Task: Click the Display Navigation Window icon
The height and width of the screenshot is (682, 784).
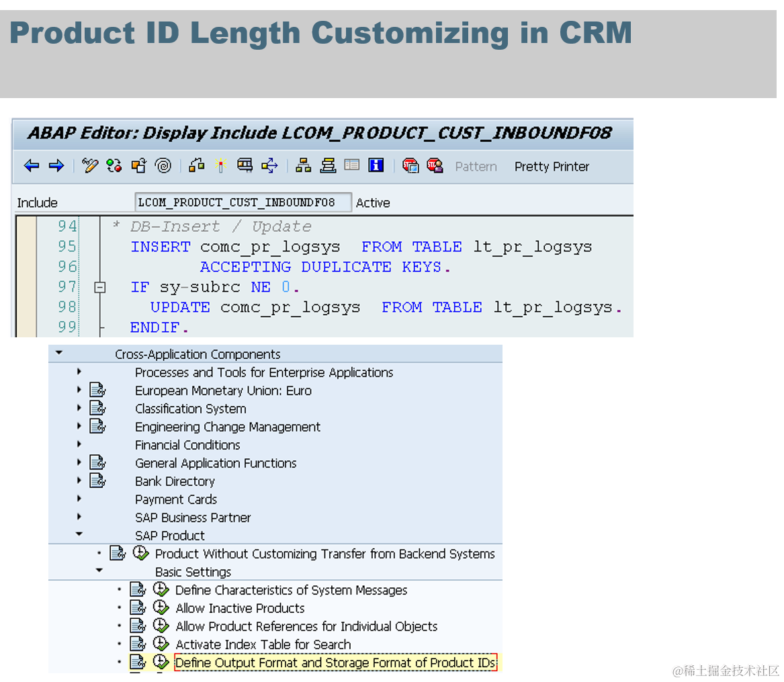Action: tap(328, 165)
